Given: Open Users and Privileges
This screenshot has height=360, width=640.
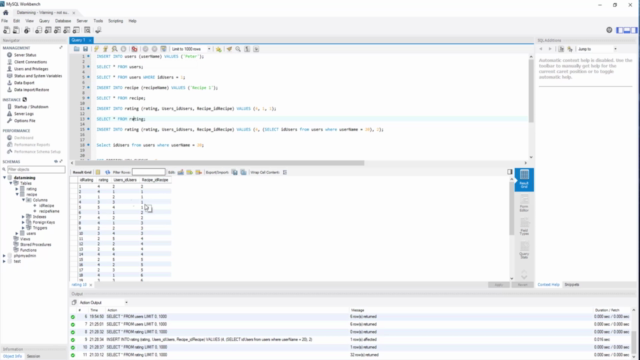Looking at the screenshot, I should [31, 69].
